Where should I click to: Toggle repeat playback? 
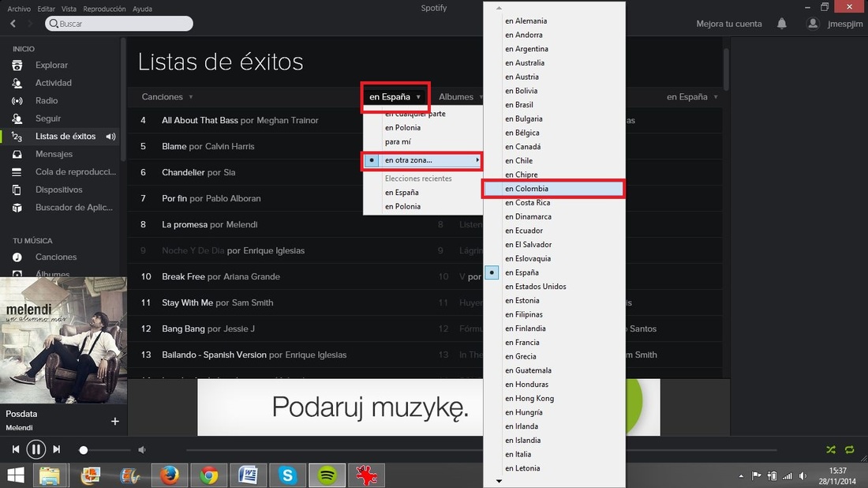[850, 450]
